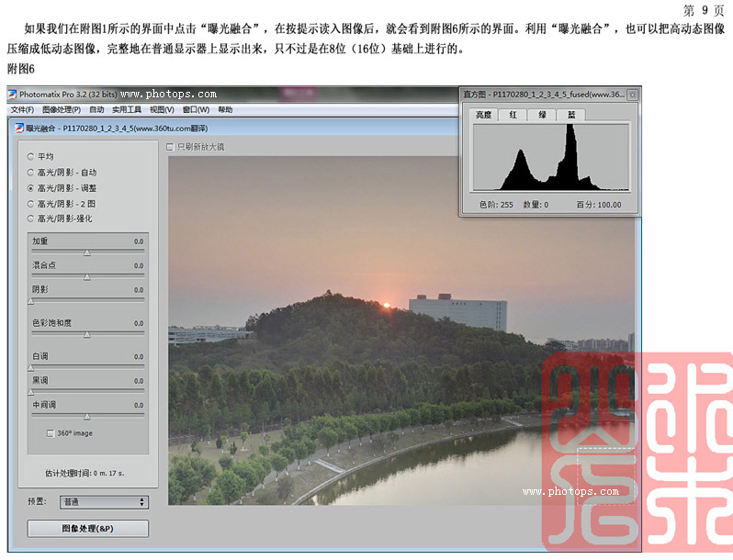
Task: Open the 视图(V) menu
Action: coord(162,110)
